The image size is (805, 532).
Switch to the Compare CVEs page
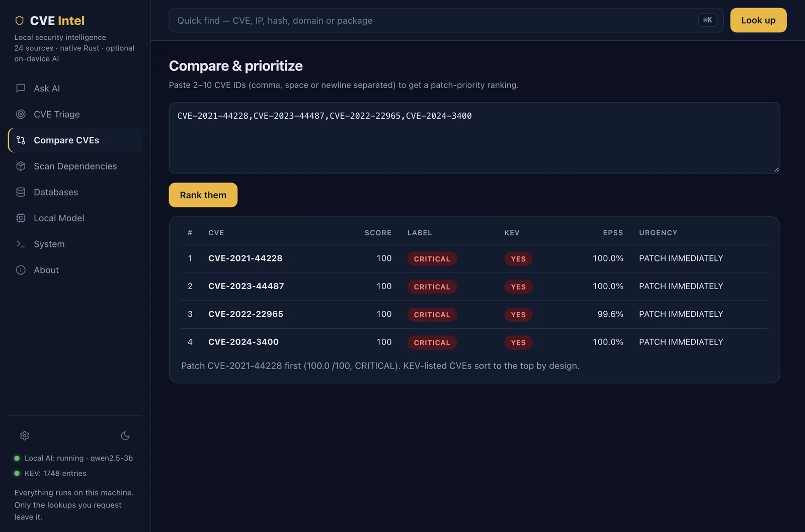(75, 140)
